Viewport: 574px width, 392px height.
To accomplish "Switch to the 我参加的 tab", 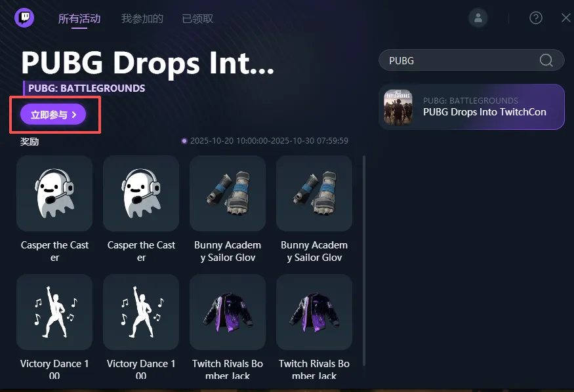I will pyautogui.click(x=142, y=18).
